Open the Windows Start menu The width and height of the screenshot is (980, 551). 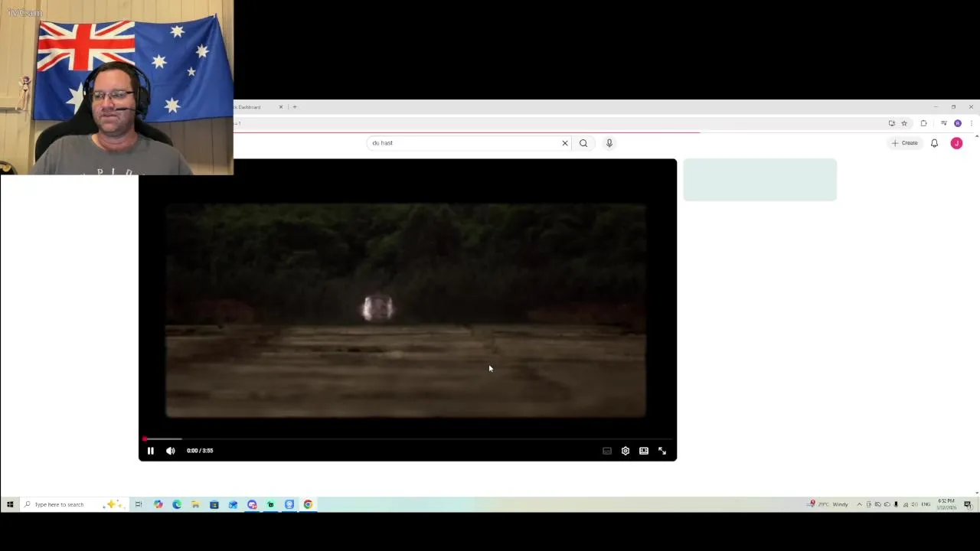click(10, 504)
